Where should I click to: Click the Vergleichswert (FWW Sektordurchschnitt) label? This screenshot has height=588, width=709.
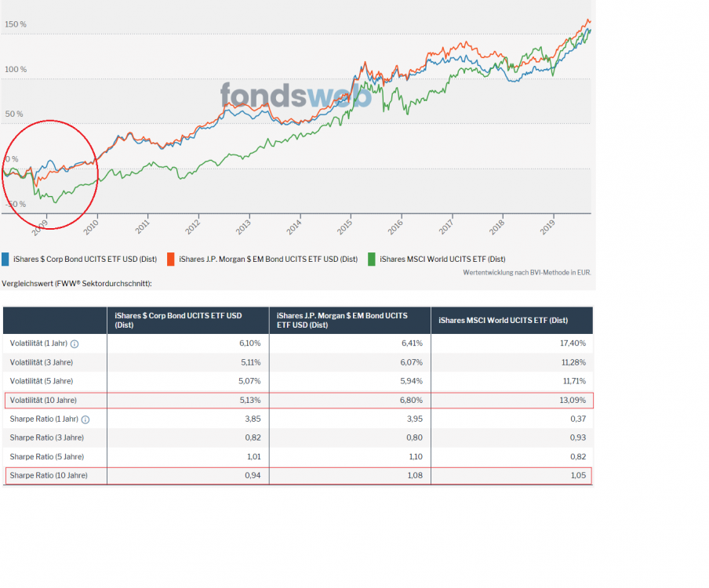pos(77,283)
